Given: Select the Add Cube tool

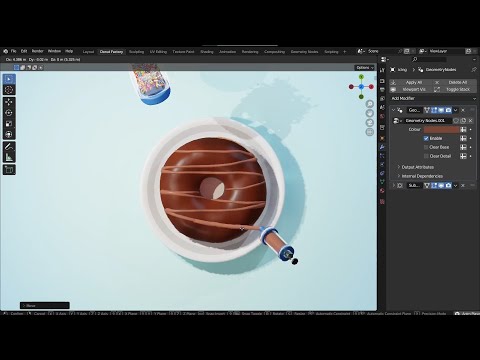Looking at the screenshot, I should coord(9,170).
